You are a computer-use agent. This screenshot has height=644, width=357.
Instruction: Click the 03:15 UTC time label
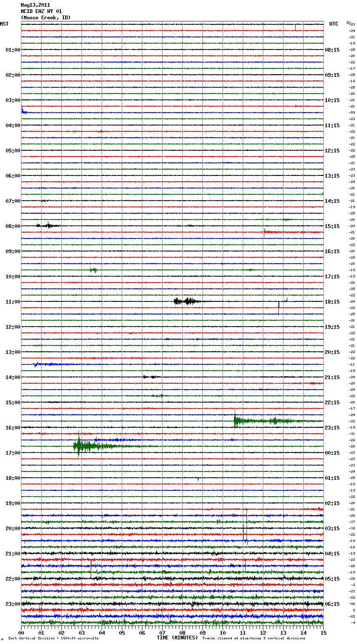tap(332, 529)
